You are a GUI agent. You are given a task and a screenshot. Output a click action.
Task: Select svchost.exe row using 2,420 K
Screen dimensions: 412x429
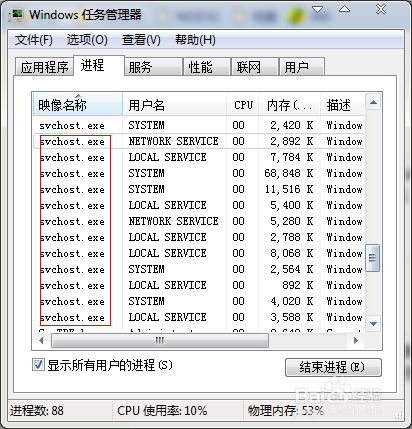(x=199, y=125)
